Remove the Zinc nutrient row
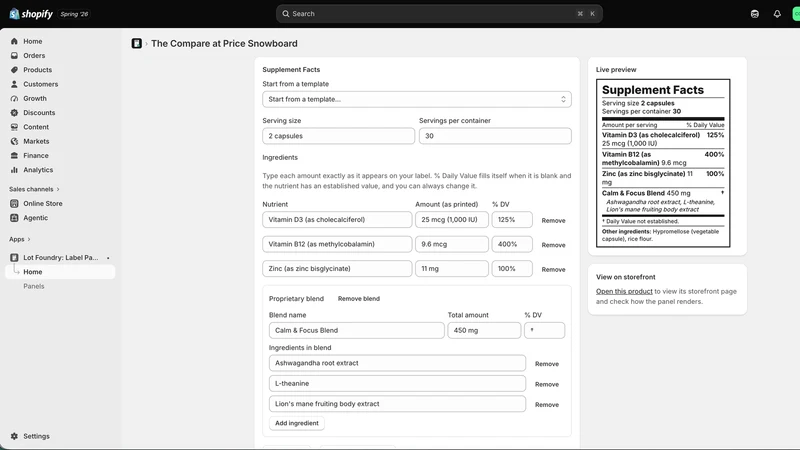Screen dimensions: 800x450 coord(554,269)
